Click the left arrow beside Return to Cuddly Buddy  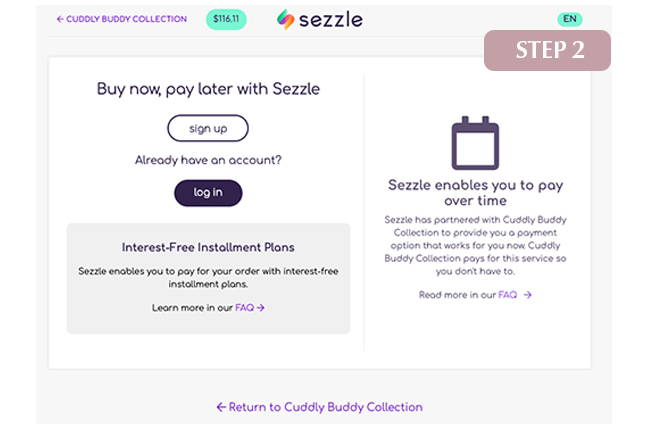click(221, 407)
